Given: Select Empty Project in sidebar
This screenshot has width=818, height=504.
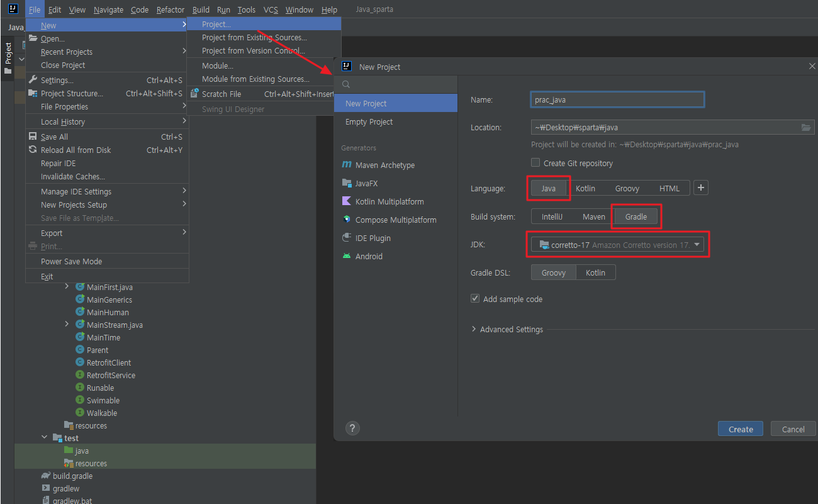Looking at the screenshot, I should click(x=396, y=121).
